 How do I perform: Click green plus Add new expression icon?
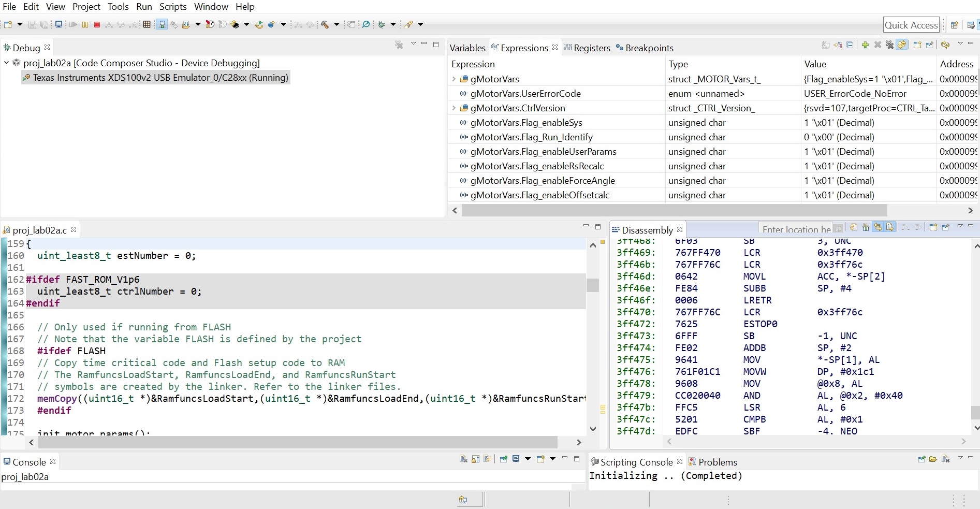[x=865, y=45]
